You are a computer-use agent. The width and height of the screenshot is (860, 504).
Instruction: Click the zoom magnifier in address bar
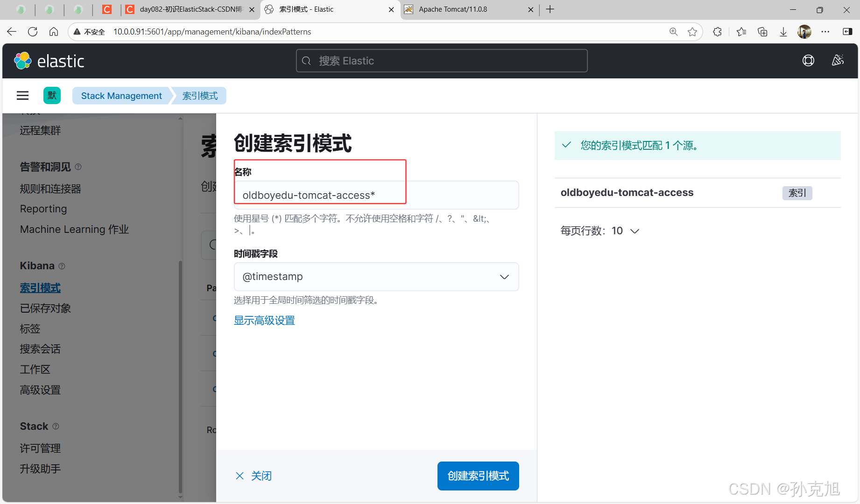click(673, 32)
